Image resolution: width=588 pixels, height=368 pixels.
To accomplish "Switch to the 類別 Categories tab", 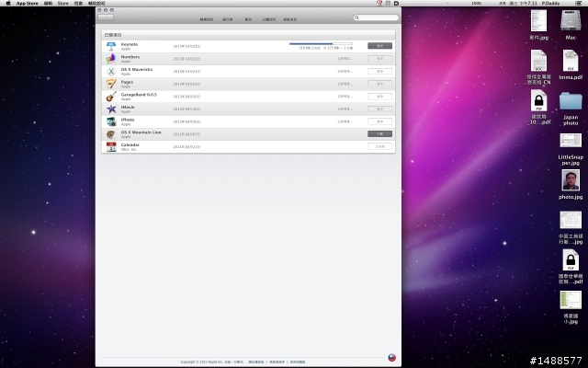I will click(x=248, y=19).
